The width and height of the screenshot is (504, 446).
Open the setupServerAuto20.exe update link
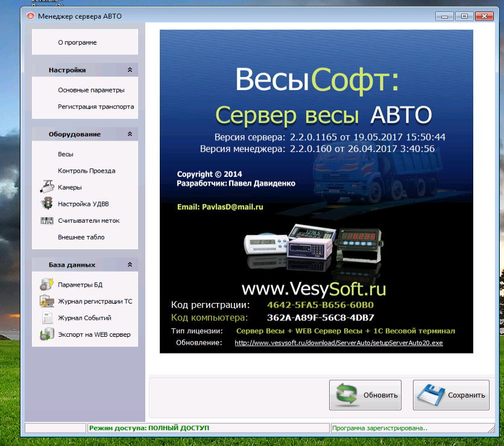[339, 343]
